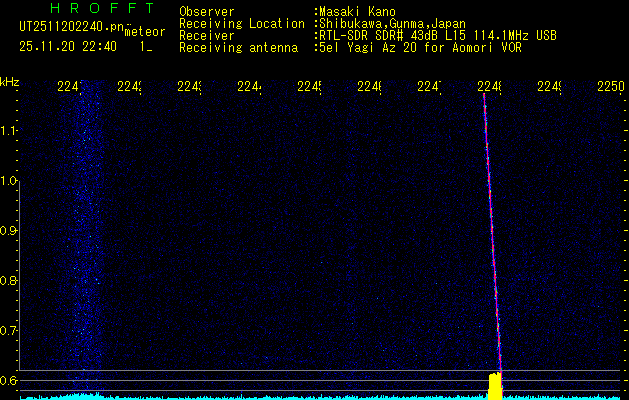The width and height of the screenshot is (629, 400).
Task: Click the 0.8 frequency tick label
Action: pos(10,281)
